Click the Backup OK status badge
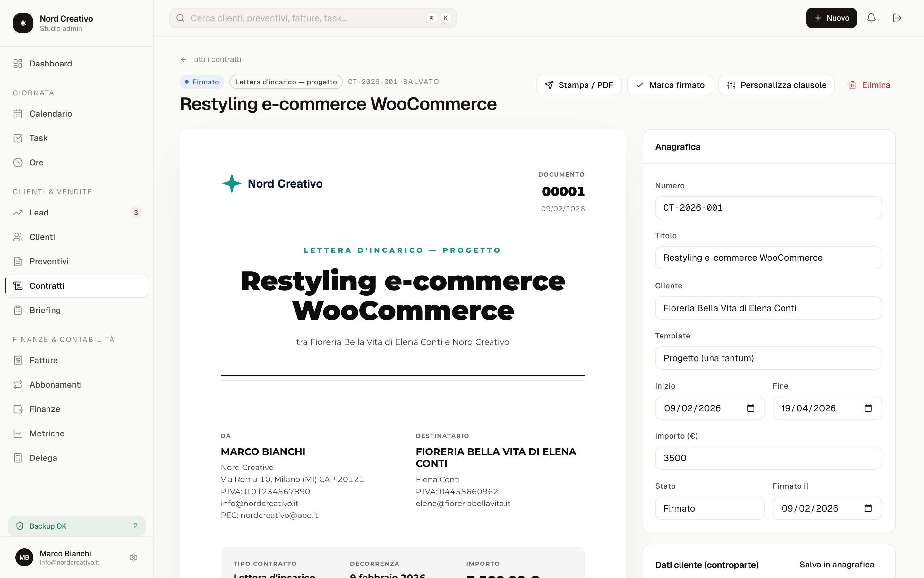Screen dimensions: 924x578 [x=76, y=526]
